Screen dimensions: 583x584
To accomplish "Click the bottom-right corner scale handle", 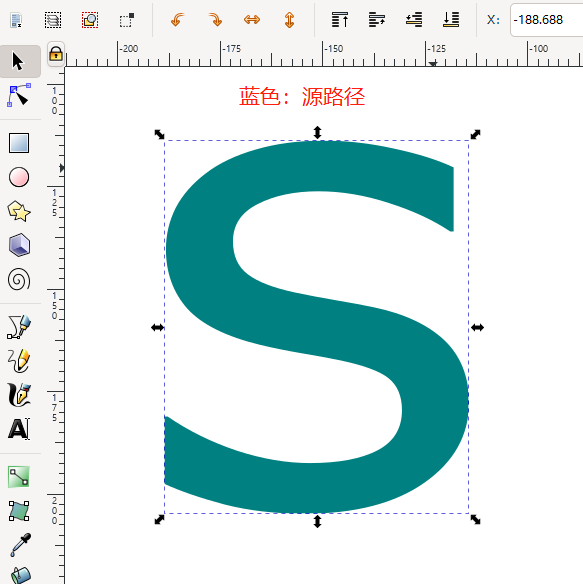I will (x=475, y=519).
